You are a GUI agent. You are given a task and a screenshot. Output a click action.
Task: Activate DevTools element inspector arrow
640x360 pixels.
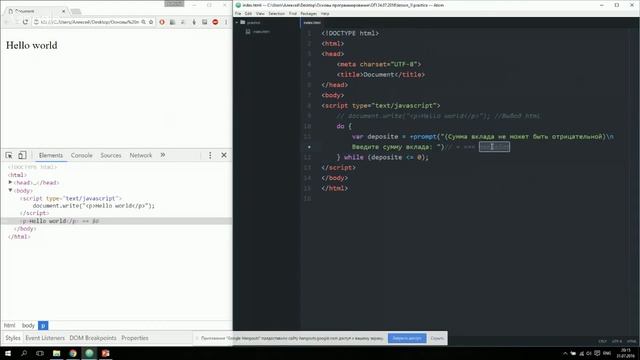(x=9, y=155)
